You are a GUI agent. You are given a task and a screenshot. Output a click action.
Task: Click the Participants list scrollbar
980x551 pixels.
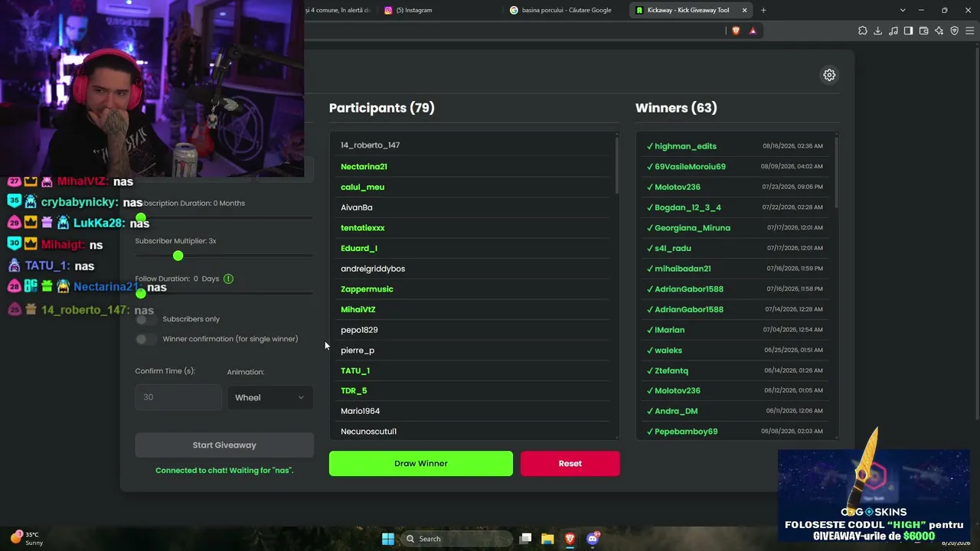click(616, 165)
